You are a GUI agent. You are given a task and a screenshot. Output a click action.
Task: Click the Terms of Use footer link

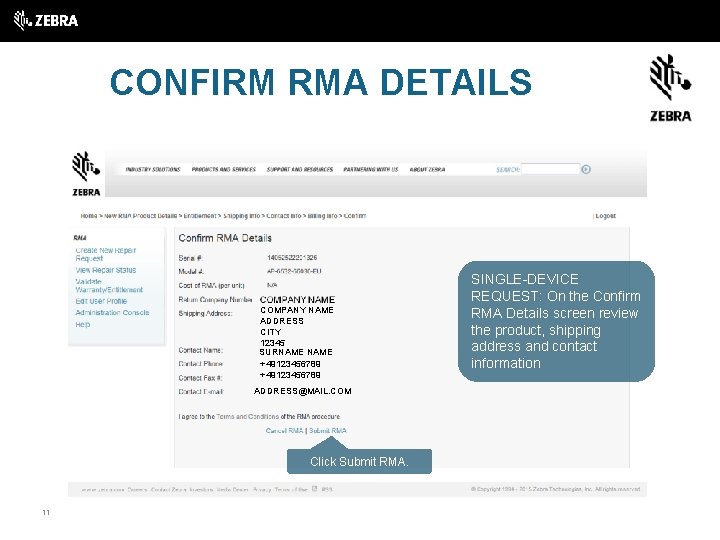(x=291, y=489)
